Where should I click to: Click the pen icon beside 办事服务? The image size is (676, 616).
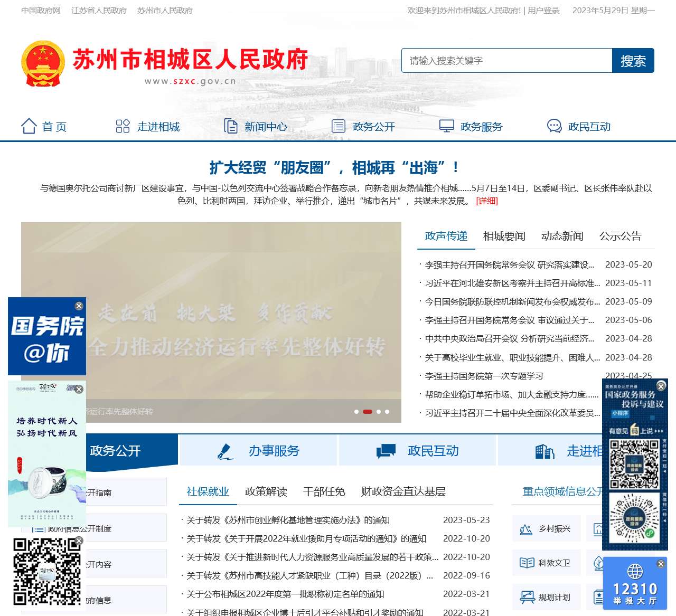pos(226,451)
